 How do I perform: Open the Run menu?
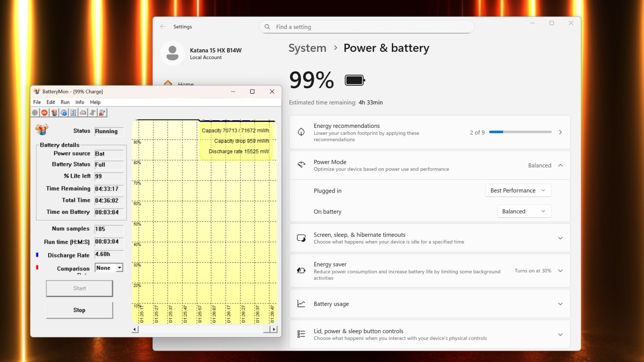(x=65, y=102)
